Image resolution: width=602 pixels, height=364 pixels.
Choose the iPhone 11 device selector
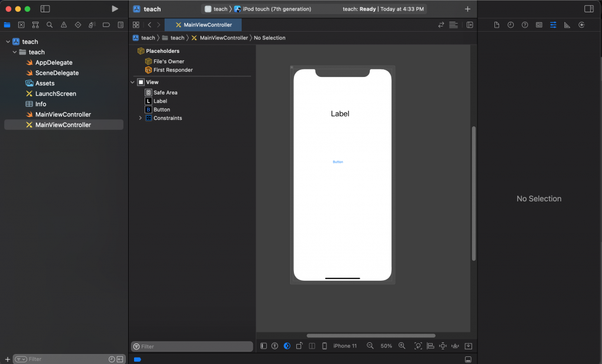[x=345, y=346]
